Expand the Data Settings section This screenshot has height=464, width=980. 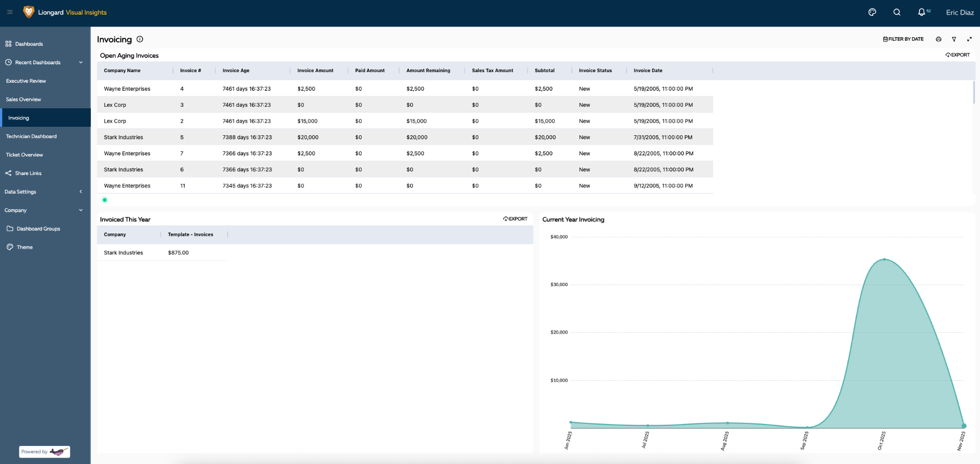[80, 191]
